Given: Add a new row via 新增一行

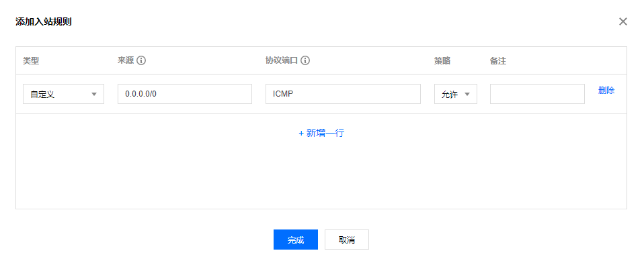Looking at the screenshot, I should tap(321, 133).
